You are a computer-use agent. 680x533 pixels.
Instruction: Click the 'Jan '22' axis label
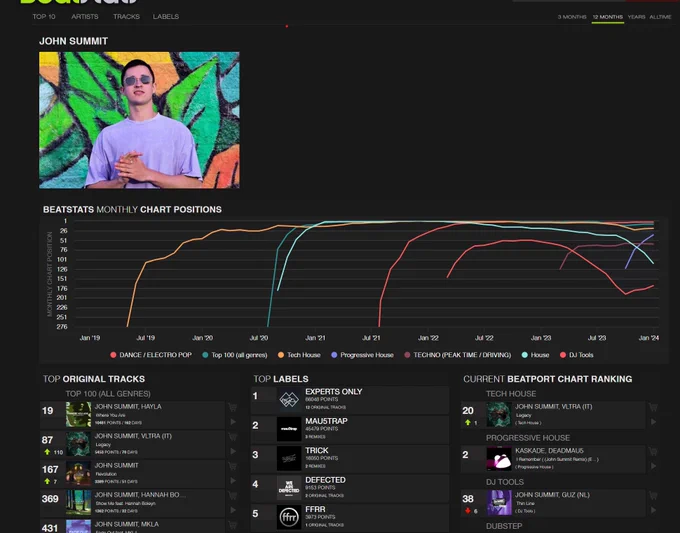(428, 338)
